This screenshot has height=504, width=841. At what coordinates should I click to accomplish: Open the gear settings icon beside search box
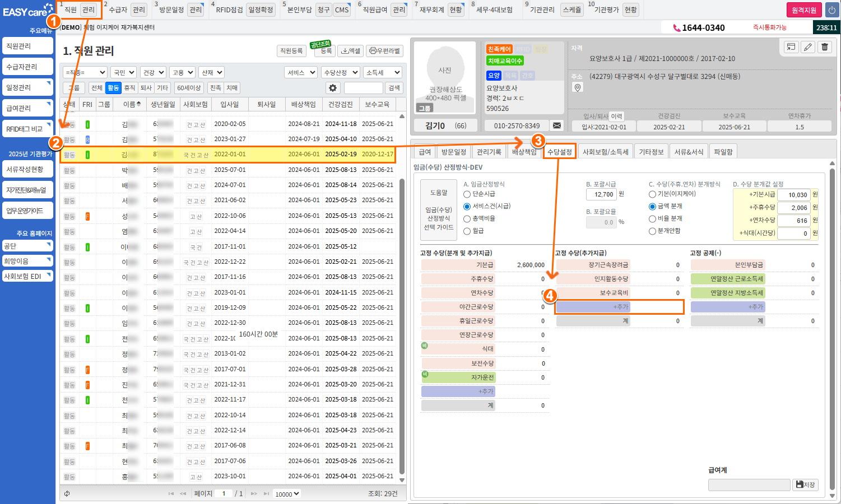(x=333, y=88)
